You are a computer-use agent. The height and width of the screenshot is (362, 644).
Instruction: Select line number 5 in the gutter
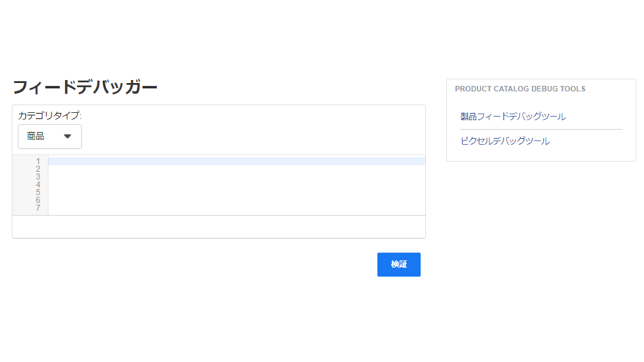click(x=38, y=192)
